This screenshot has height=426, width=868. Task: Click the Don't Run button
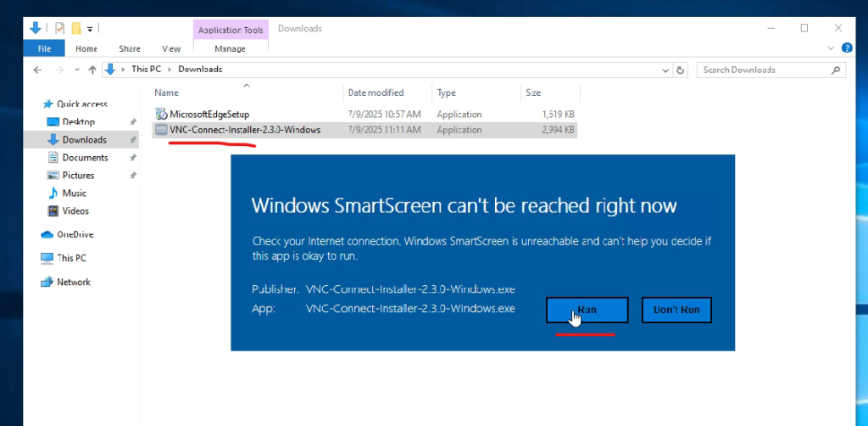point(676,310)
